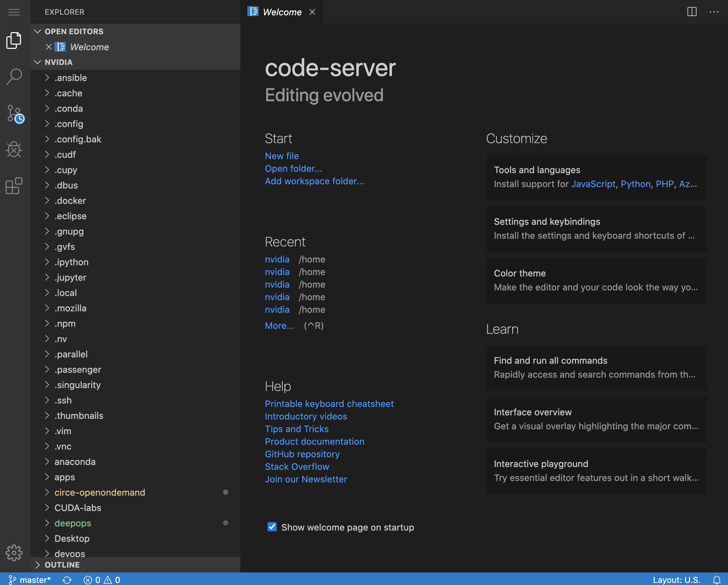Open Settings and keybindings card
Viewport: 728px width, 585px height.
pos(597,229)
